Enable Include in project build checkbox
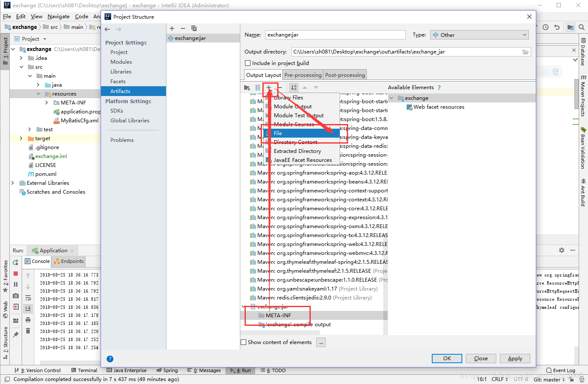 (248, 63)
